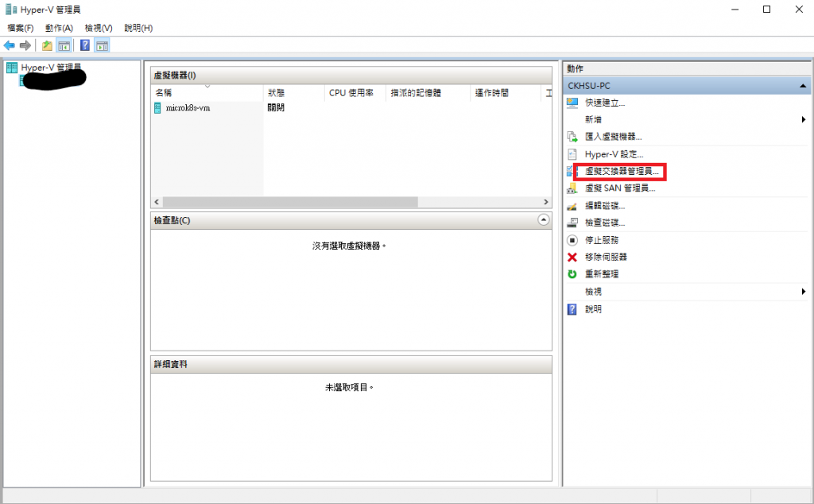Click the 虛擬 SAN 管理員 icon

point(572,188)
